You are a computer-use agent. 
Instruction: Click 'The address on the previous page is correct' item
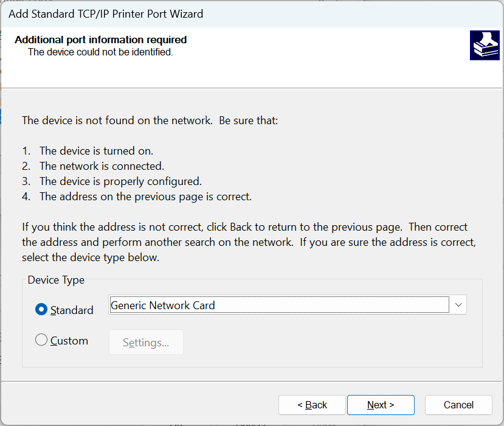[x=145, y=197]
